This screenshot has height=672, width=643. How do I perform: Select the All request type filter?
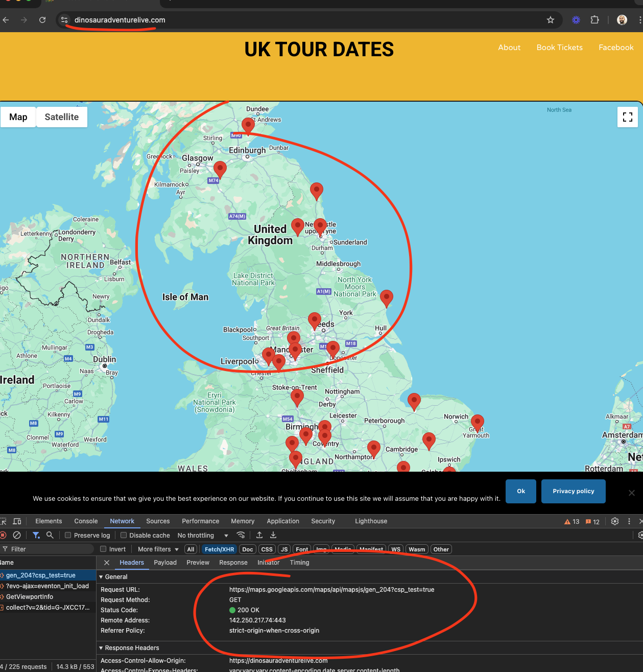[190, 549]
